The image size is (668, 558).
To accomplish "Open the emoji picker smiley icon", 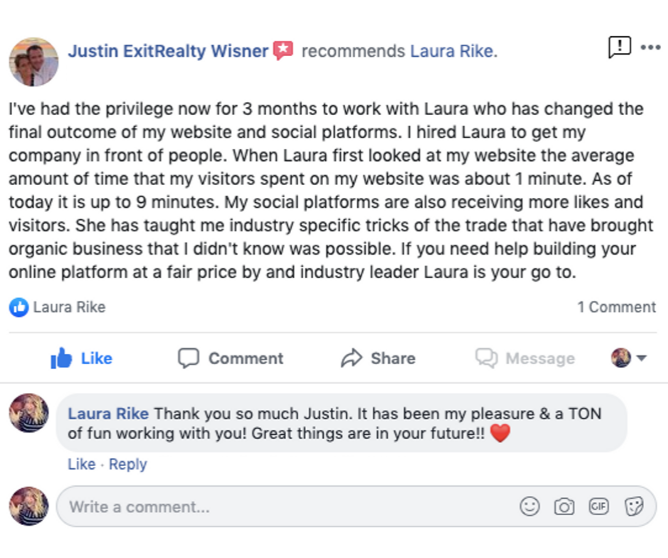I will tap(530, 506).
